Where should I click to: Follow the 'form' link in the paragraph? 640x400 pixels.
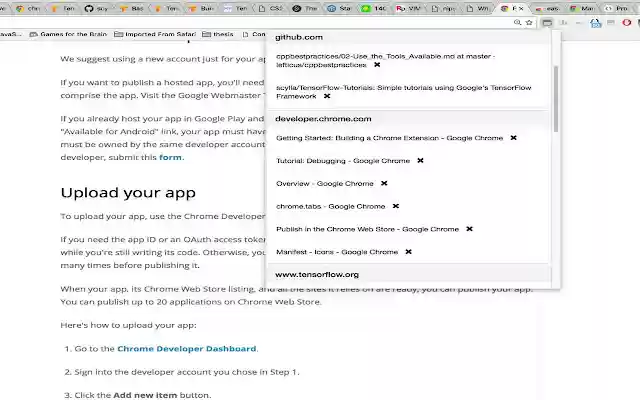(170, 157)
